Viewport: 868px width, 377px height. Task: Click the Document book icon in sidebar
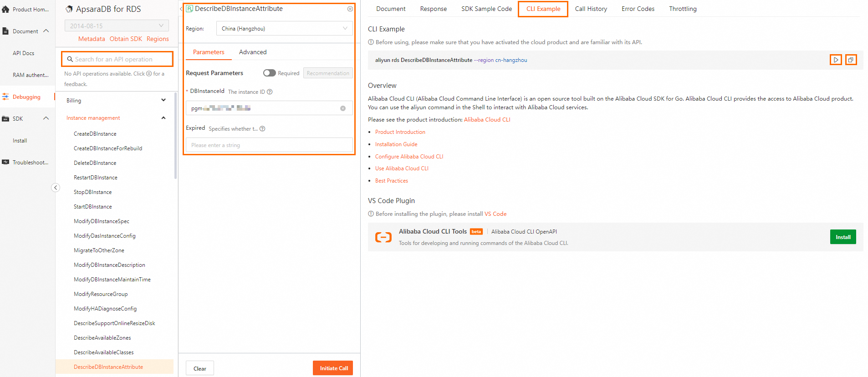pyautogui.click(x=5, y=31)
